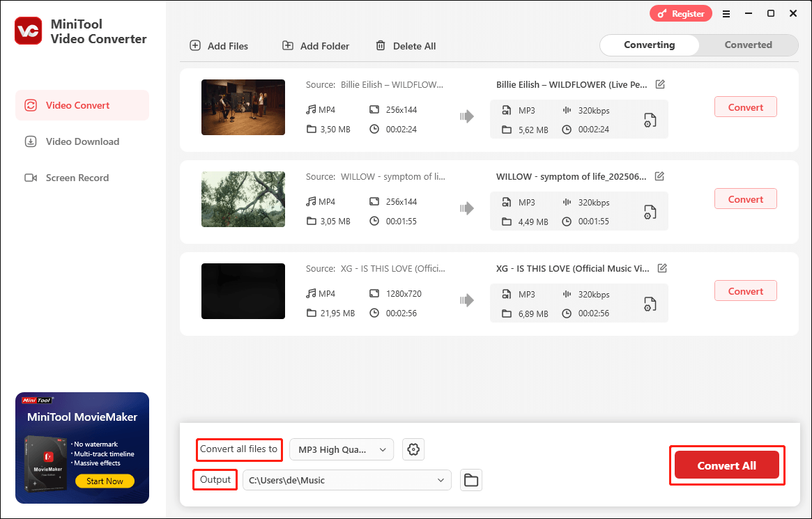The width and height of the screenshot is (812, 519).
Task: Select the WILLOW video thumbnail
Action: click(243, 199)
